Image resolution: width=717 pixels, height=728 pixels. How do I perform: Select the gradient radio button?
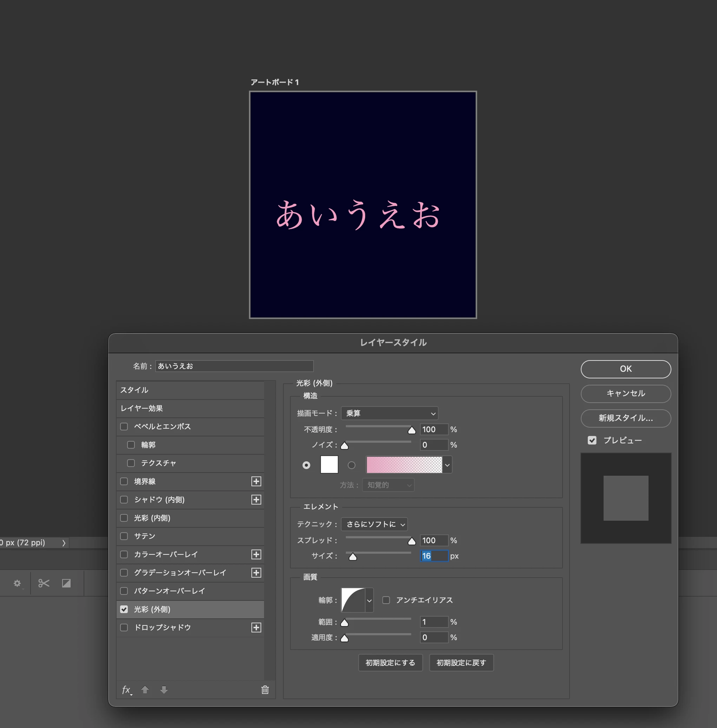351,465
